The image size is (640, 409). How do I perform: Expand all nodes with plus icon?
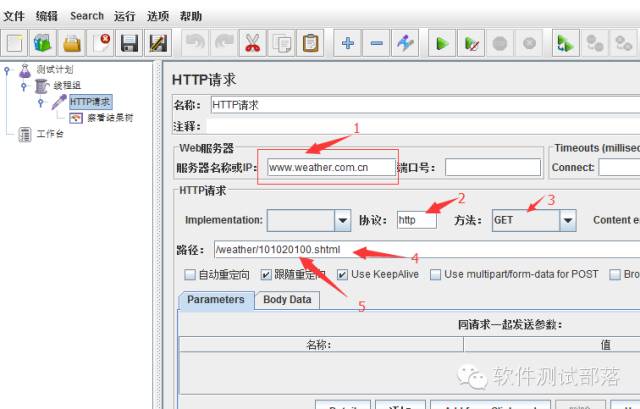[x=347, y=43]
